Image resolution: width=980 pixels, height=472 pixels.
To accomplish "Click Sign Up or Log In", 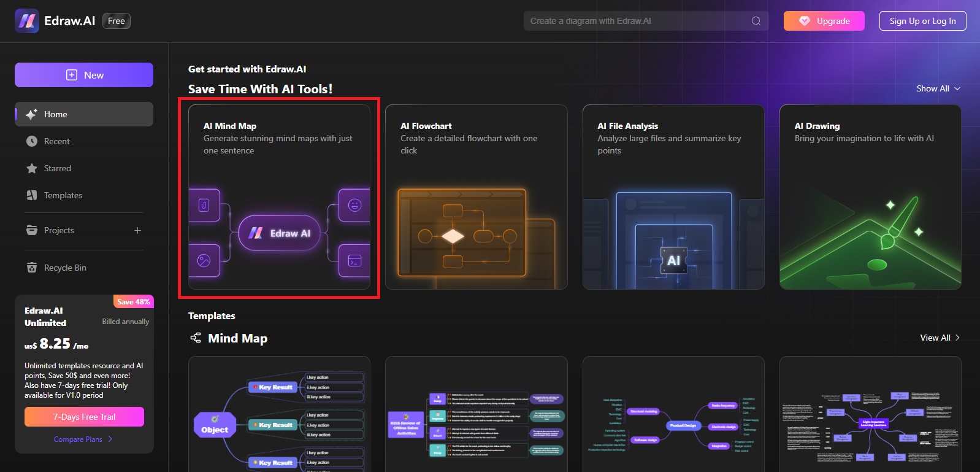I will point(923,21).
